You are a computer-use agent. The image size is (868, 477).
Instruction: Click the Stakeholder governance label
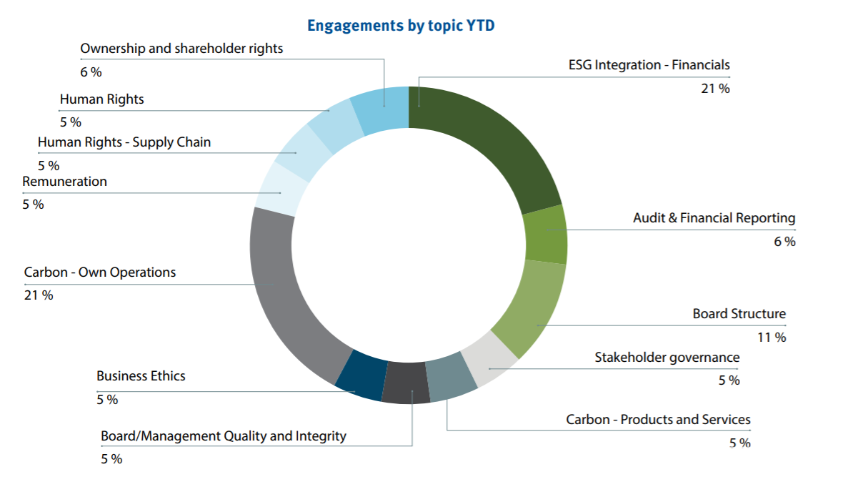667,358
